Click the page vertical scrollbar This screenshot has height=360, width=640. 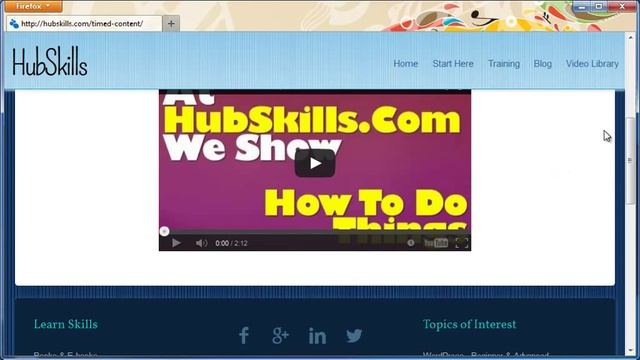[631, 161]
